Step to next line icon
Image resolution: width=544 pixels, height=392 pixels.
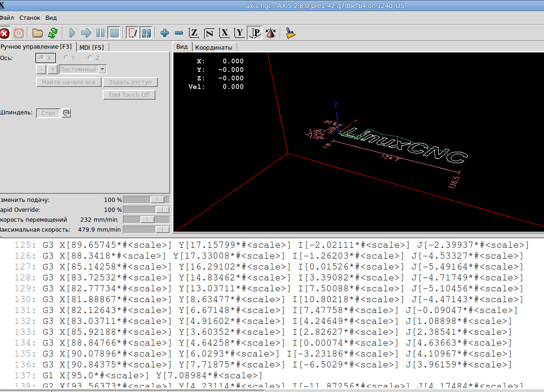[x=86, y=33]
